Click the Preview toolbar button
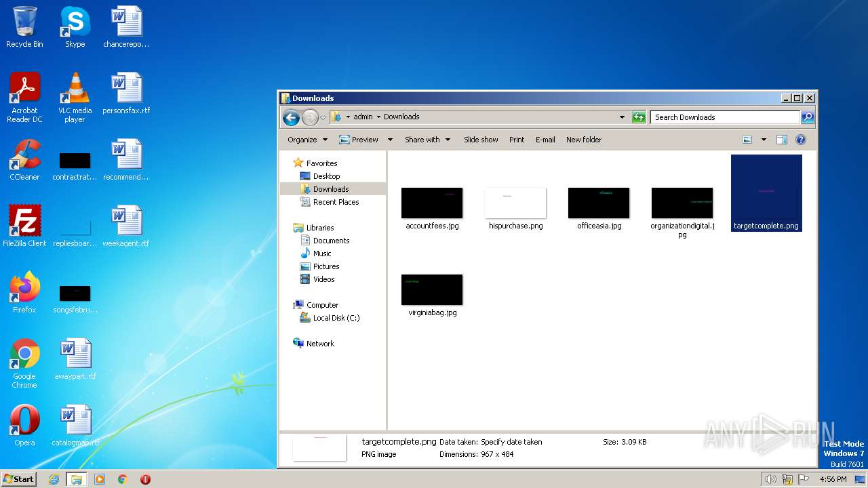 coord(359,140)
